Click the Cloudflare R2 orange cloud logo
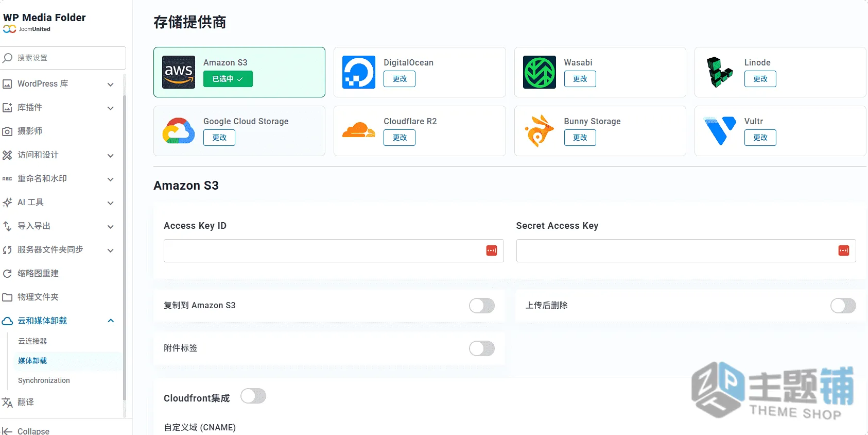 tap(359, 130)
